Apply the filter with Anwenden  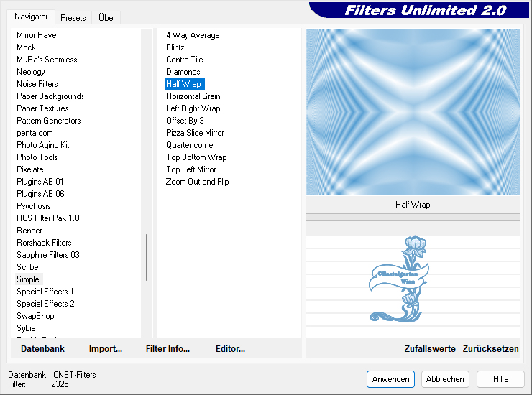(390, 379)
